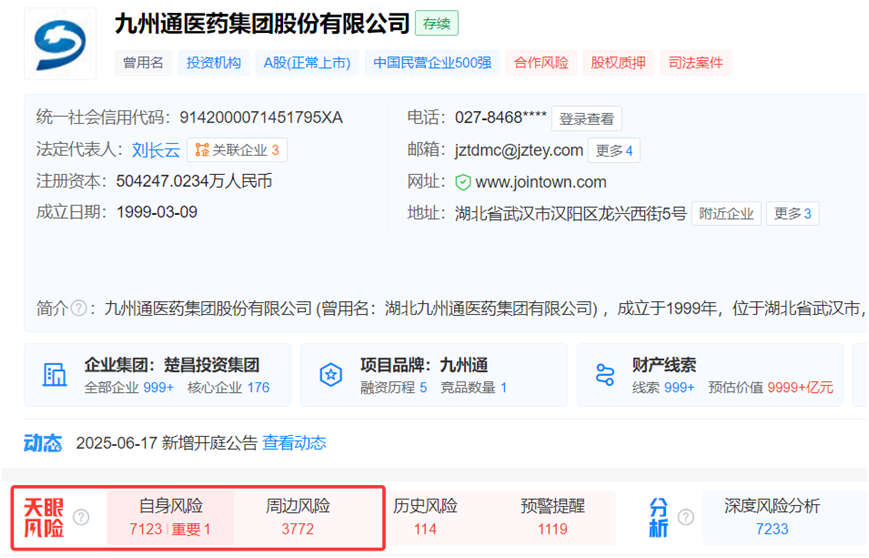Click the 中国民营企业500强 tag
This screenshot has height=558, width=869.
click(x=432, y=63)
